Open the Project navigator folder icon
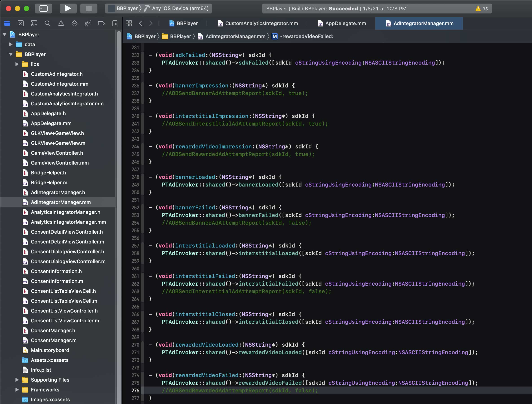The image size is (532, 404). pyautogui.click(x=7, y=23)
